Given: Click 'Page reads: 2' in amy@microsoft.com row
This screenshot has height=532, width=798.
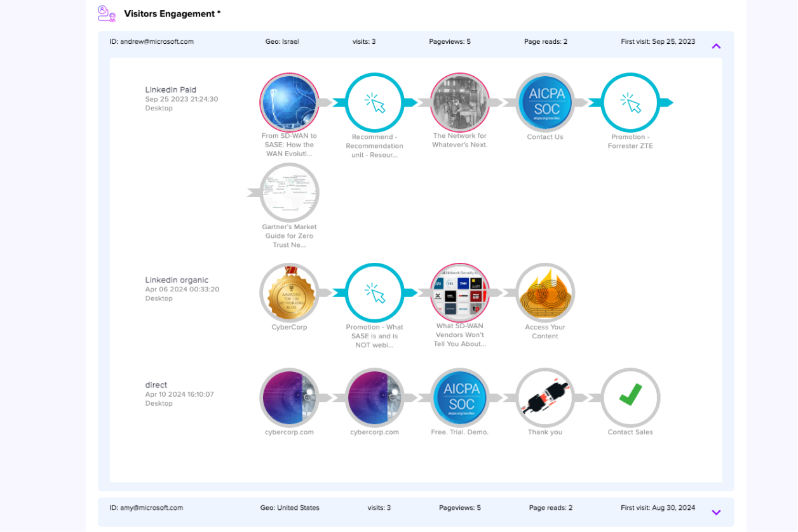Looking at the screenshot, I should click(x=551, y=508).
